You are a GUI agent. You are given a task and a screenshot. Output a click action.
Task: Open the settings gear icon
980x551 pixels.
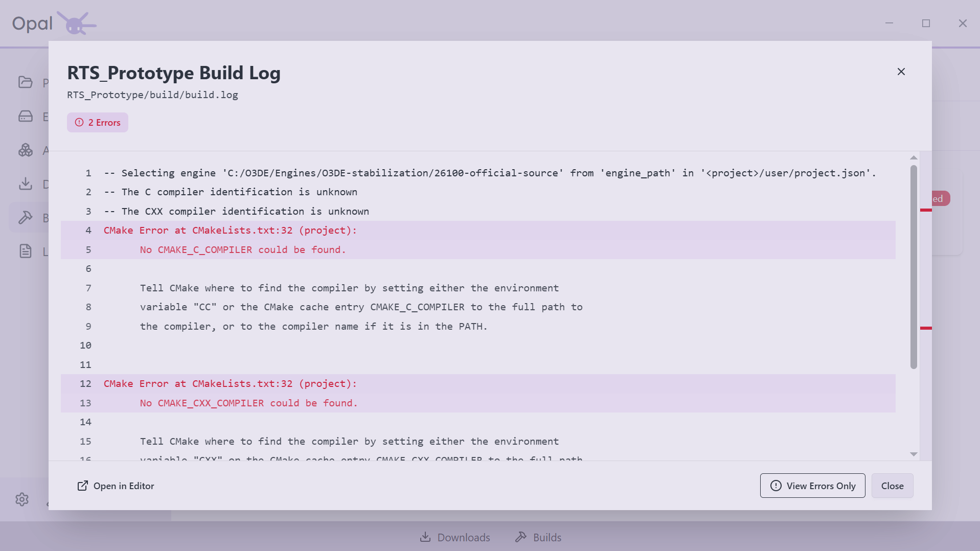[x=22, y=499]
